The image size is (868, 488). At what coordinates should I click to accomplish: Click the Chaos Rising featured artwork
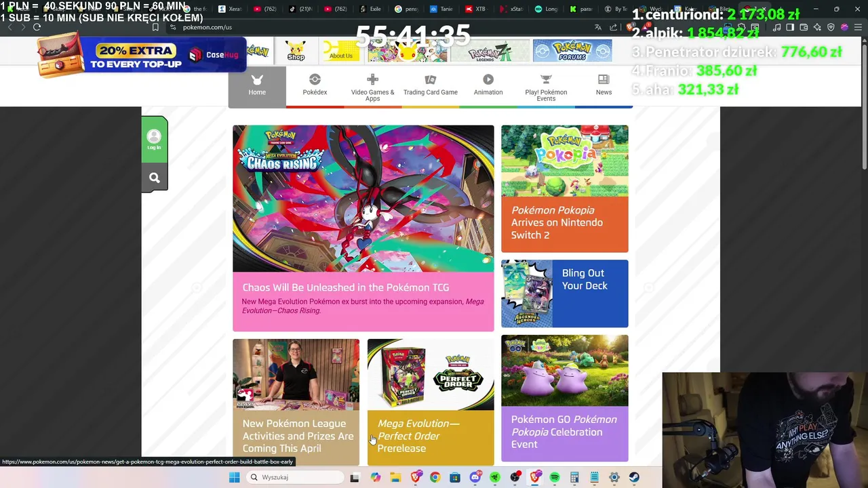pyautogui.click(x=363, y=199)
